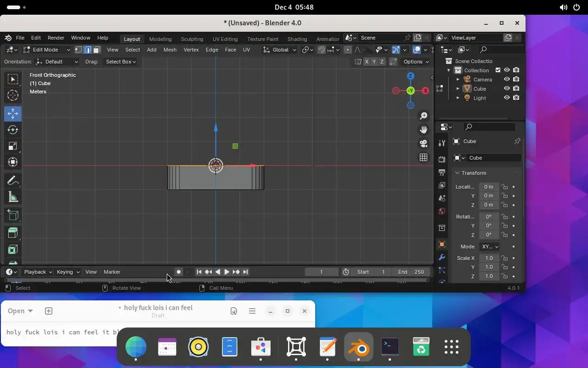
Task: Click the Blender logo menu icon
Action: pyautogui.click(x=8, y=38)
